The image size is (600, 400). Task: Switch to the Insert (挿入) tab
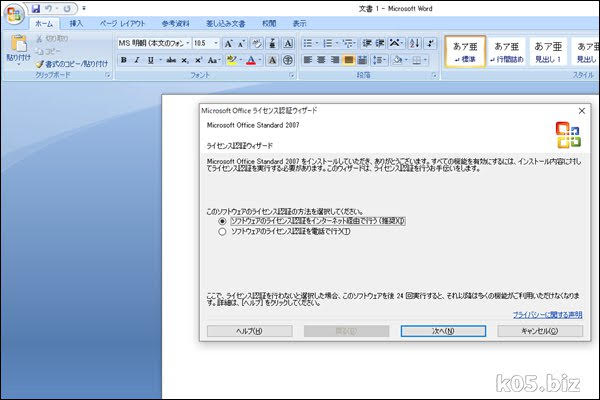[x=76, y=24]
